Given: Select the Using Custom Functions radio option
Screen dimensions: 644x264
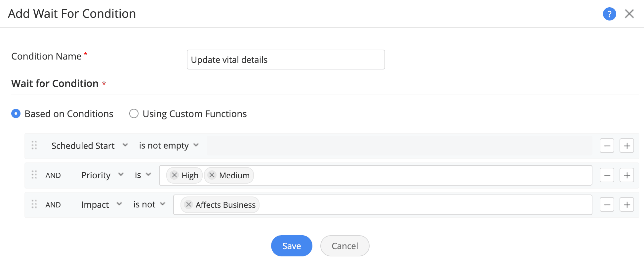Looking at the screenshot, I should 134,114.
